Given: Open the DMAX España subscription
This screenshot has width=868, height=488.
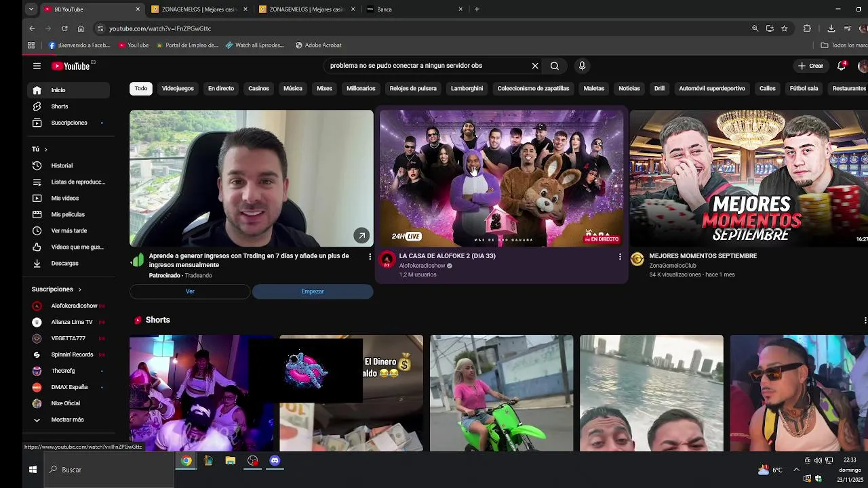Looking at the screenshot, I should [x=68, y=387].
